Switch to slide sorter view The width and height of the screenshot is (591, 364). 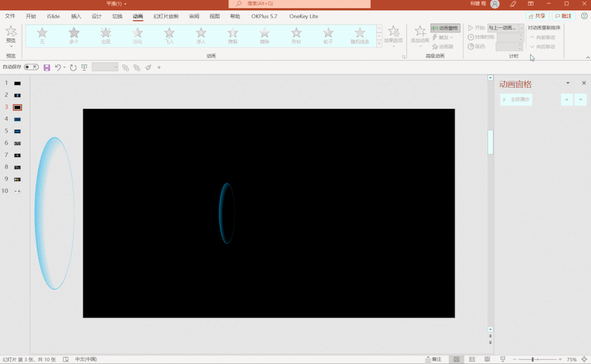point(472,360)
